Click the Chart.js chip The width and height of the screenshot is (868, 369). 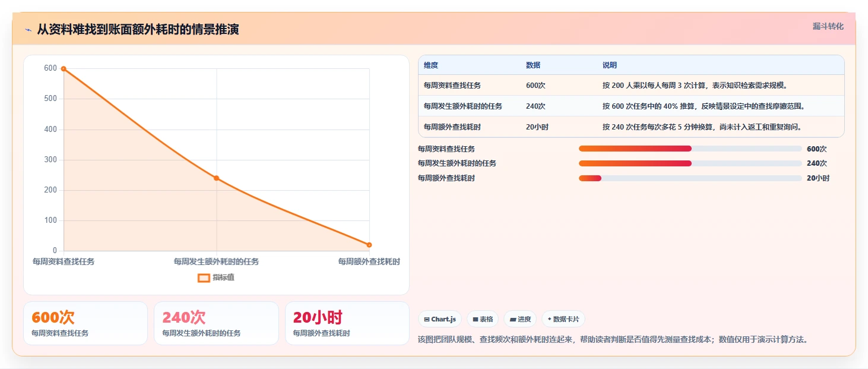[440, 319]
